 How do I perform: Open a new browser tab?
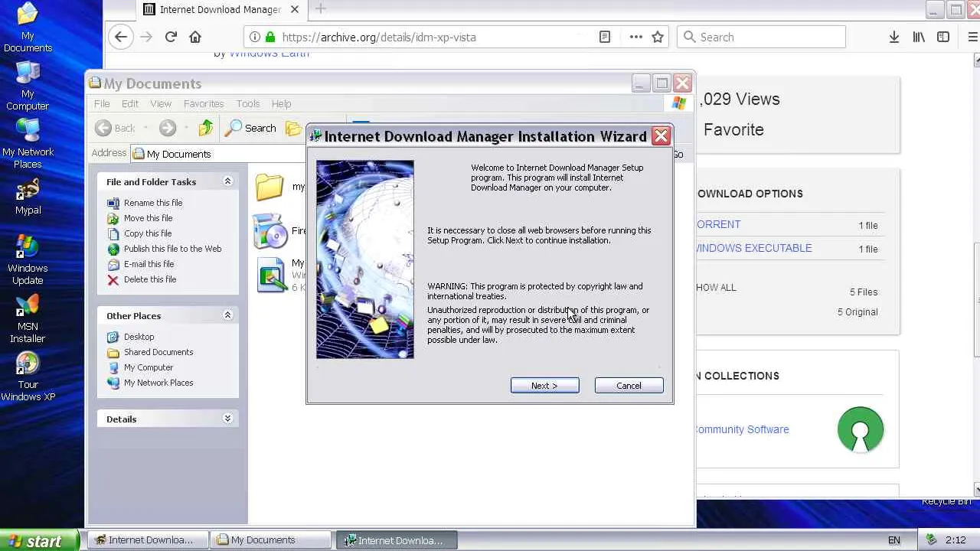(x=320, y=9)
